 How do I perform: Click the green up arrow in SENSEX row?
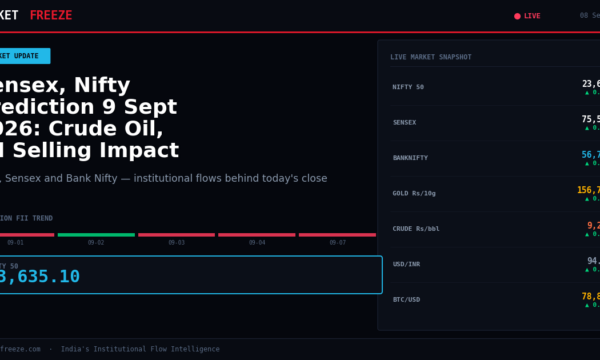[587, 128]
